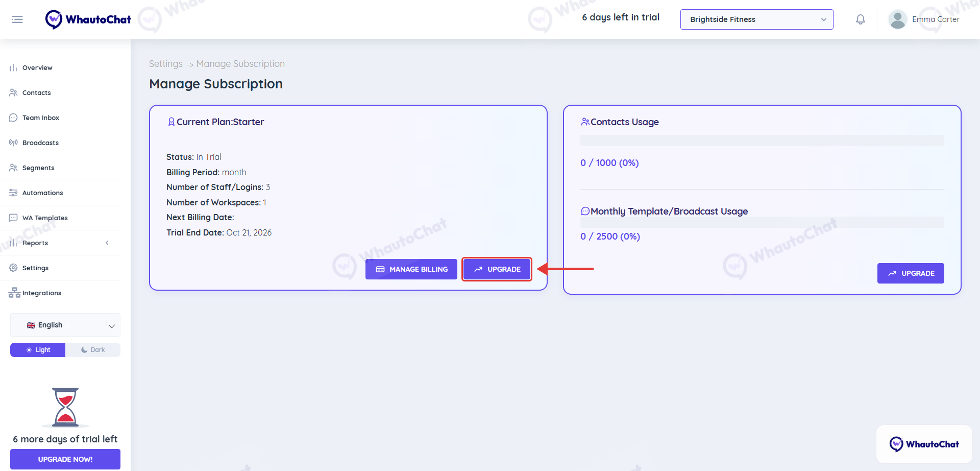Open the notifications bell

(861, 19)
